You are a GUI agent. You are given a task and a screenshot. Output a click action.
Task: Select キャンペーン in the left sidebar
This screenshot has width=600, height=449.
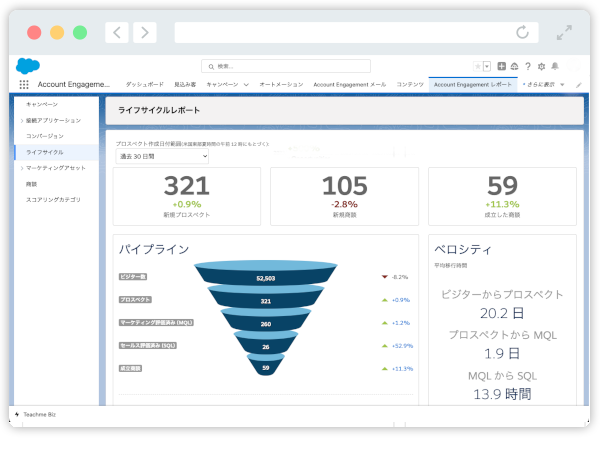42,104
